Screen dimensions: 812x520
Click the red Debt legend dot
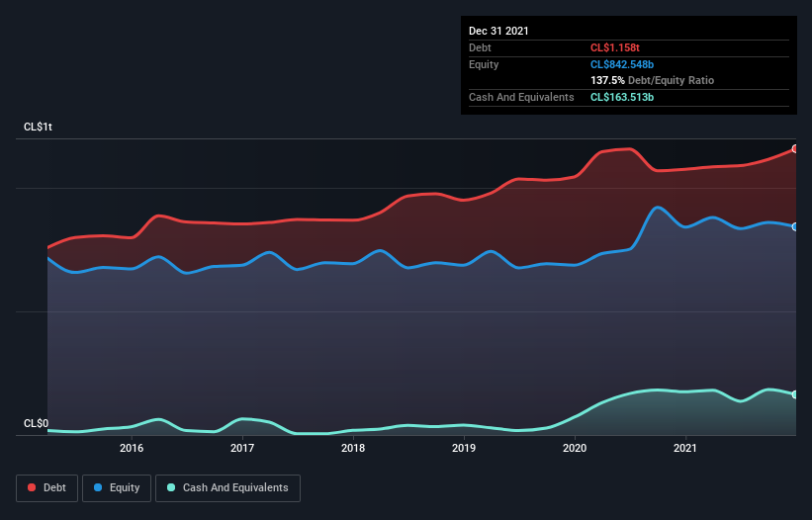32,487
